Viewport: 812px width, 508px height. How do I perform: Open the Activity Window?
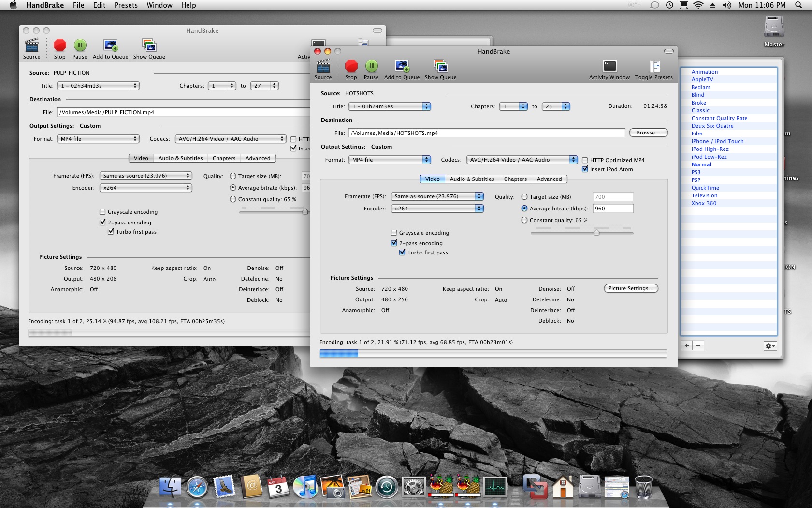tap(609, 67)
